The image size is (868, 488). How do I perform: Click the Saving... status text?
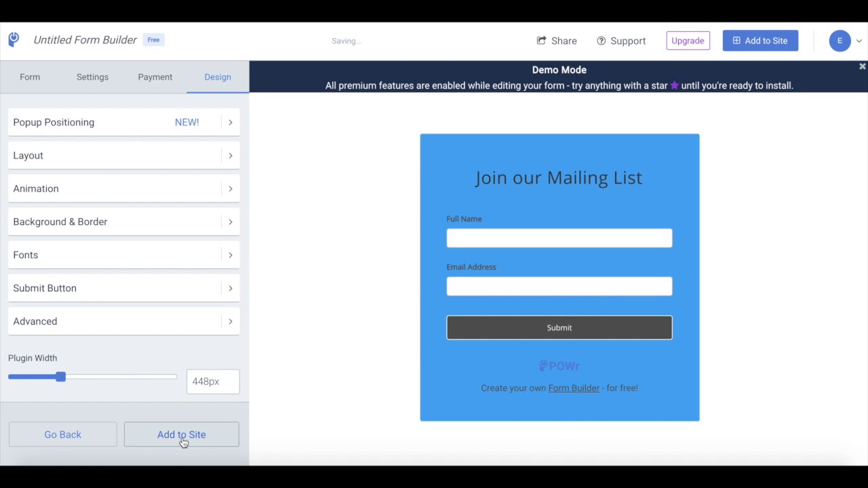click(347, 41)
